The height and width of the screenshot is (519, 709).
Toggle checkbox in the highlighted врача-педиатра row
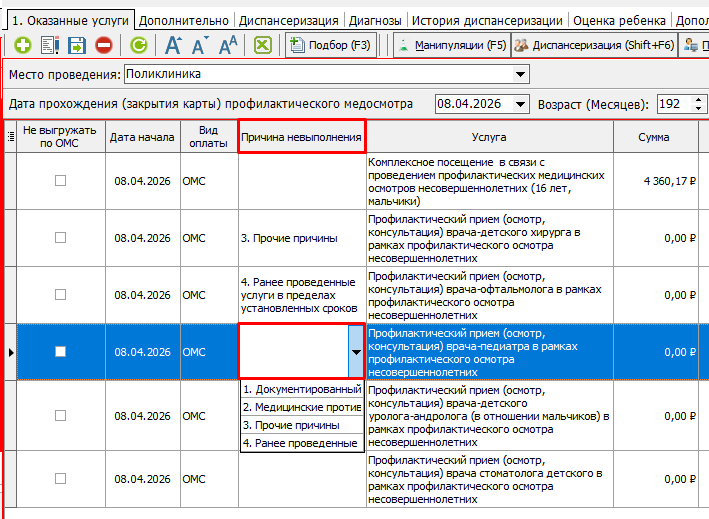pyautogui.click(x=61, y=352)
